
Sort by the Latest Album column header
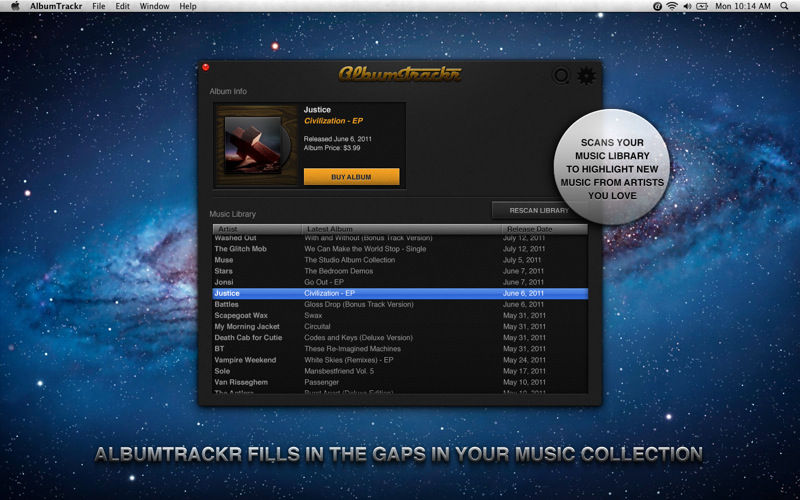coord(402,229)
